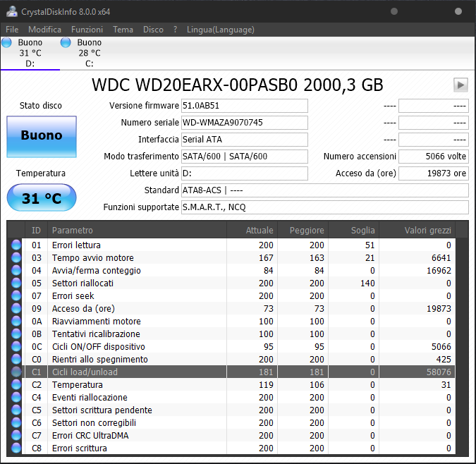Click status orb for Eventi riallocazione row
This screenshot has height=464, width=476.
(x=16, y=398)
